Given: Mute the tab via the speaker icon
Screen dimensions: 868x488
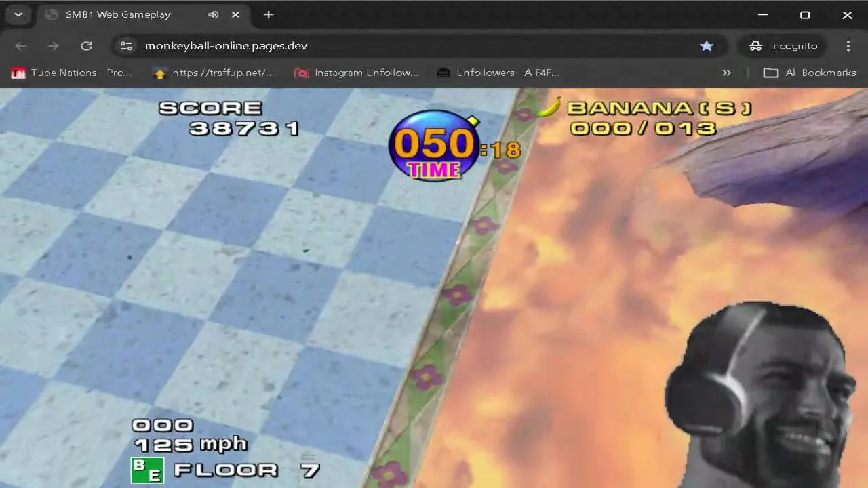Looking at the screenshot, I should point(213,14).
